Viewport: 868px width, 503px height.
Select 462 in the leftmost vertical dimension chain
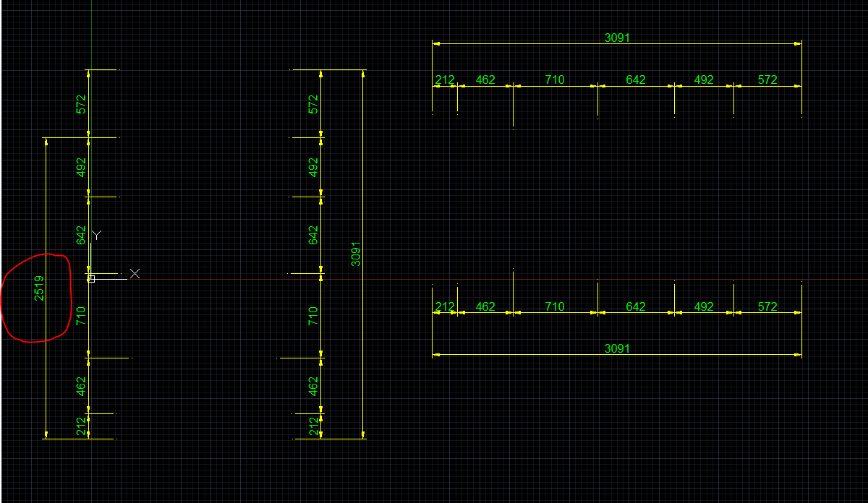tap(81, 386)
